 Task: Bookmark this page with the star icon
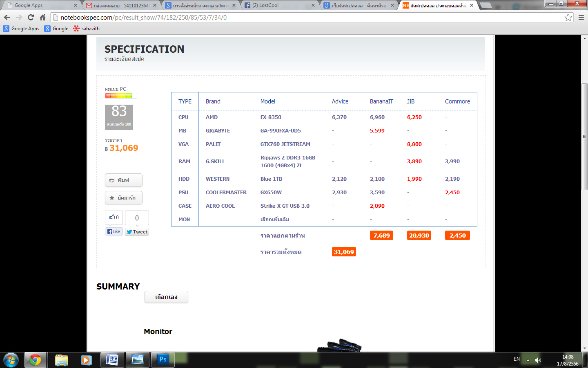pos(568,18)
